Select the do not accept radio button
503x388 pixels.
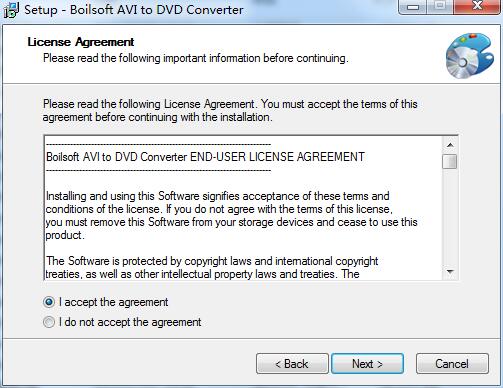point(49,322)
